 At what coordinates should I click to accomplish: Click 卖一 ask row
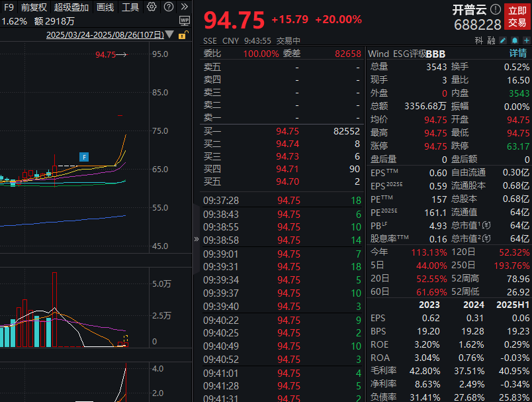[282, 118]
